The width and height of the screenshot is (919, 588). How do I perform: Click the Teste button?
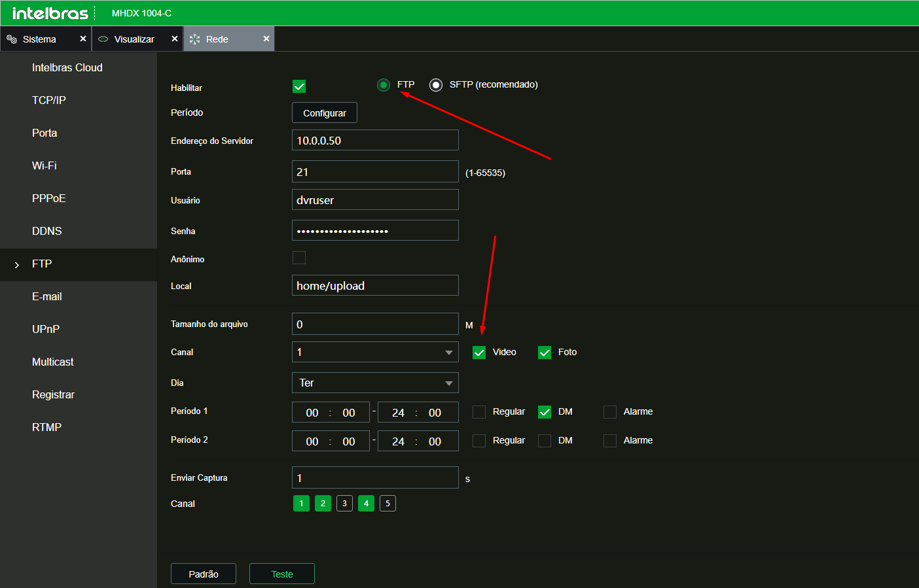pyautogui.click(x=282, y=574)
